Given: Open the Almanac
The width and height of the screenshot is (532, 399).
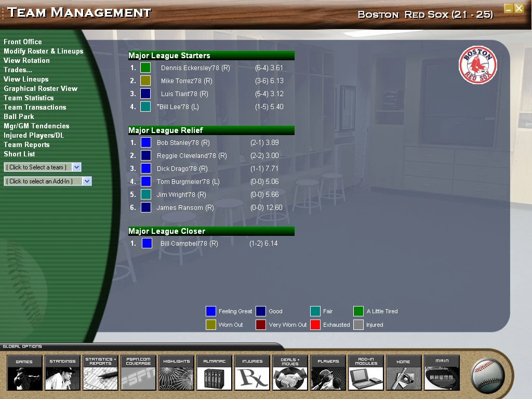Looking at the screenshot, I should click(215, 373).
